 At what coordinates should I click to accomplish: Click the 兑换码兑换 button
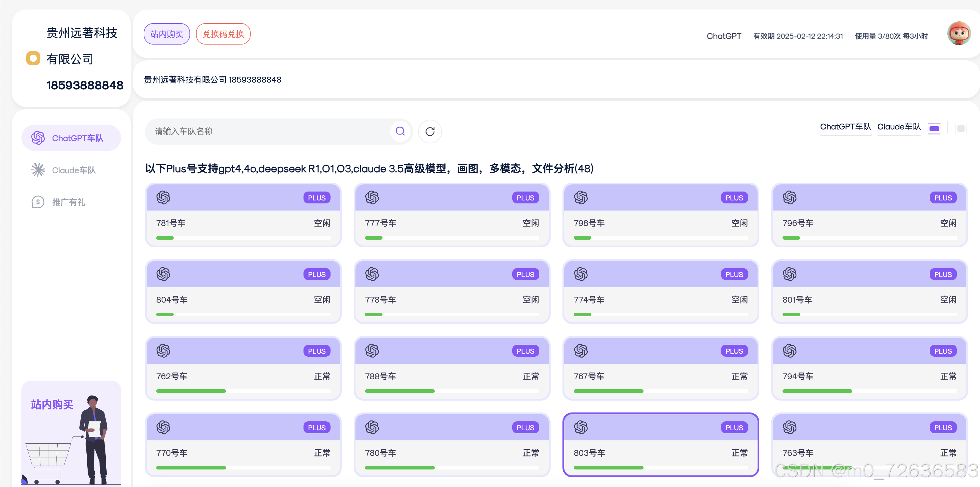pos(223,34)
